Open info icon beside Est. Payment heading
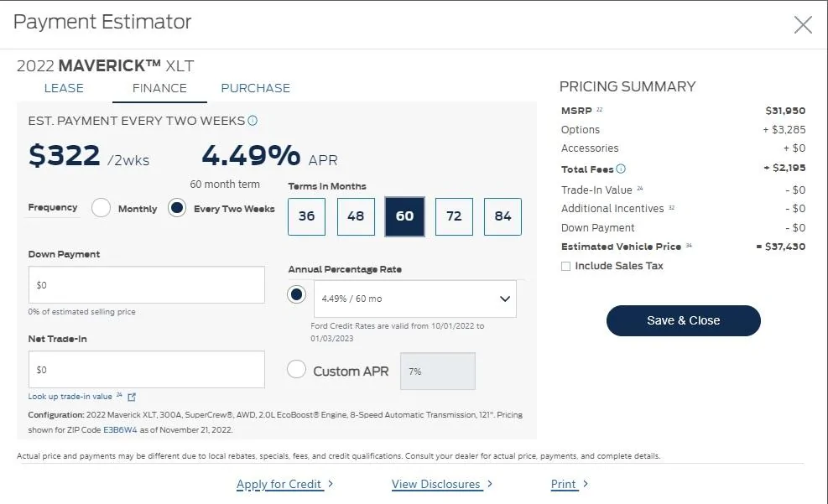 253,121
